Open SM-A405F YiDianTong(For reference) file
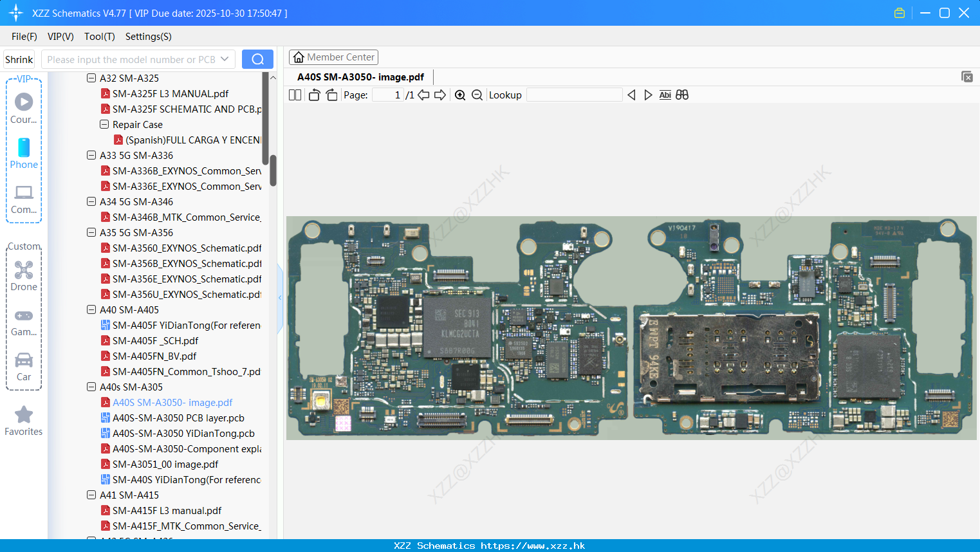Image resolution: width=980 pixels, height=552 pixels. click(x=181, y=325)
